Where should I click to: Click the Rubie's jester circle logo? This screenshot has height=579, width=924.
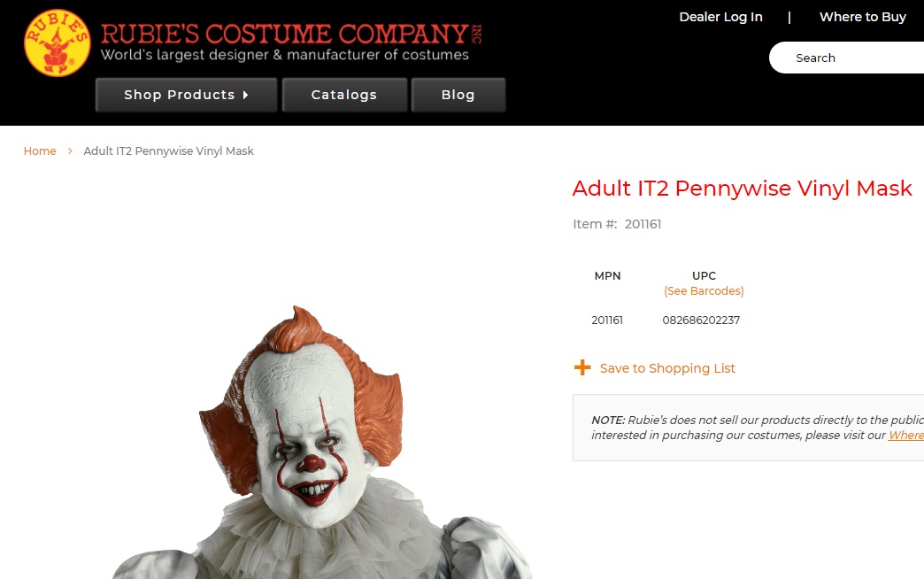pyautogui.click(x=57, y=42)
